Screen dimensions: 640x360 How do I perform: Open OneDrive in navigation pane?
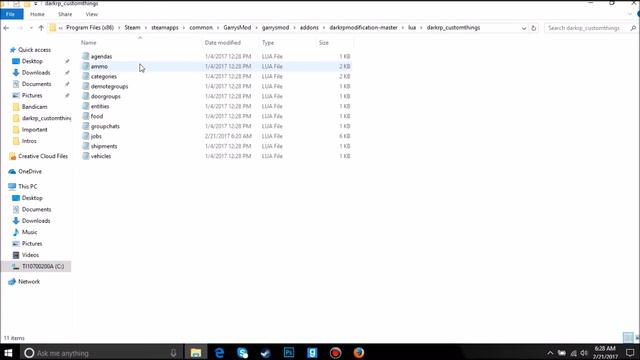pos(30,171)
